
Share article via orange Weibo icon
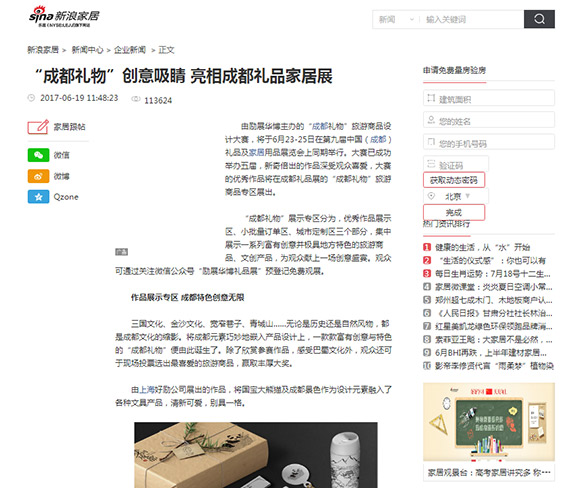tap(38, 176)
